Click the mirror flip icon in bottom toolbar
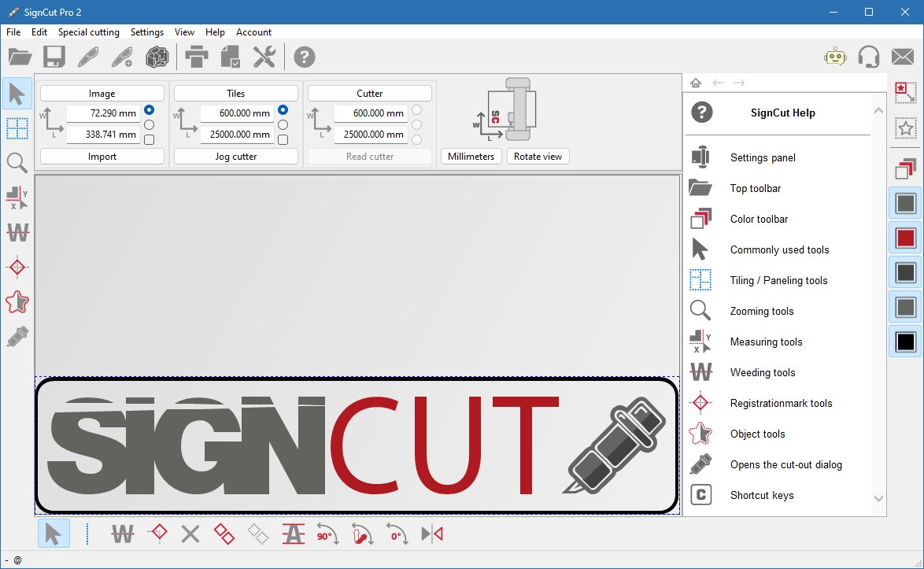This screenshot has height=569, width=924. (x=432, y=534)
